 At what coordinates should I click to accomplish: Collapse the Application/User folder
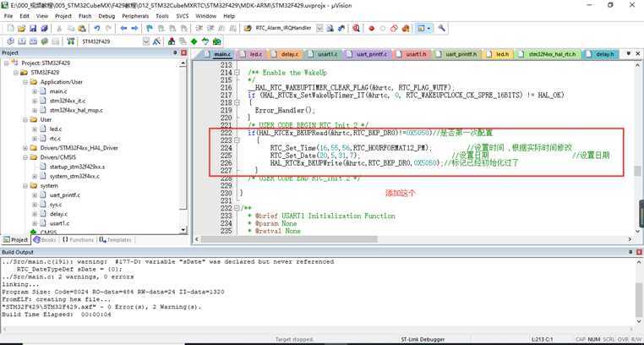tap(25, 82)
